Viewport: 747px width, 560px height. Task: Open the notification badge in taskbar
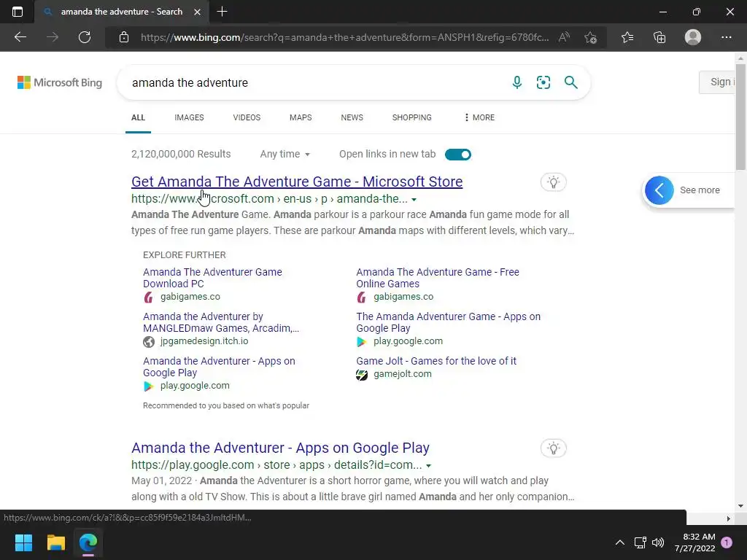pos(727,542)
